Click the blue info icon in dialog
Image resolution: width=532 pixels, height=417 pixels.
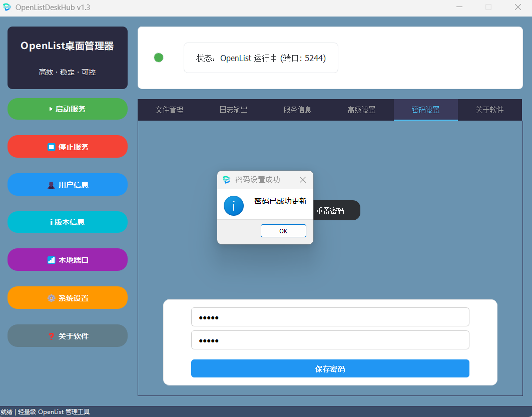(x=233, y=205)
